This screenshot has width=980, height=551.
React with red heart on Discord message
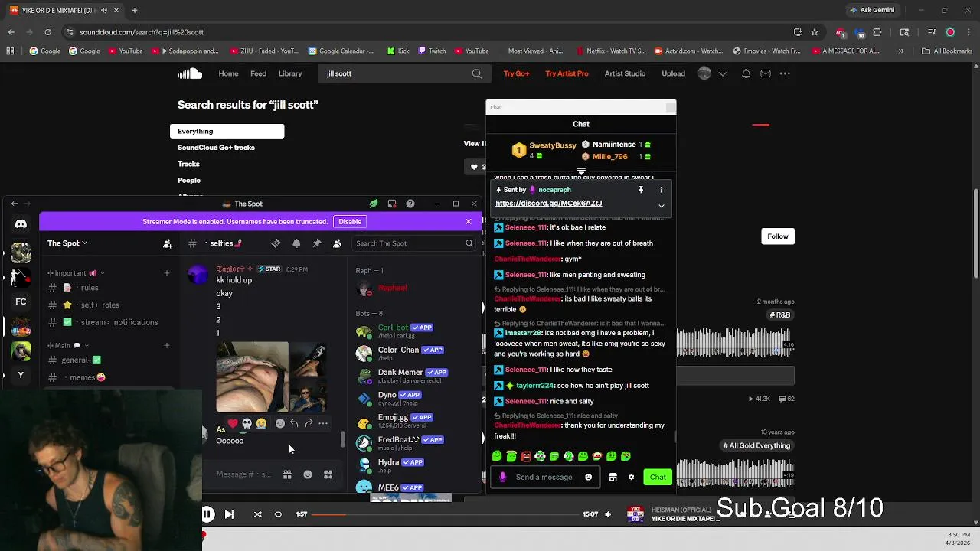click(233, 423)
